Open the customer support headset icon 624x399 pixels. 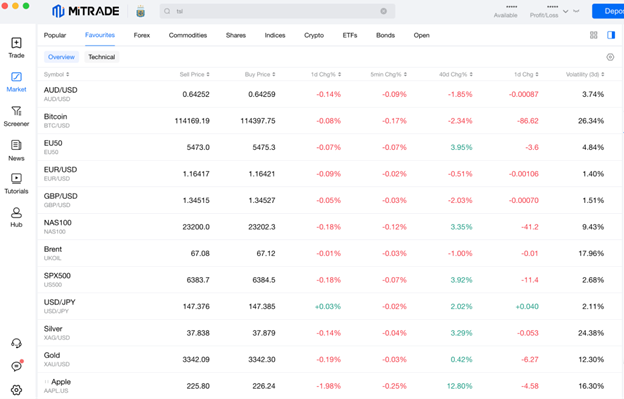pyautogui.click(x=16, y=343)
